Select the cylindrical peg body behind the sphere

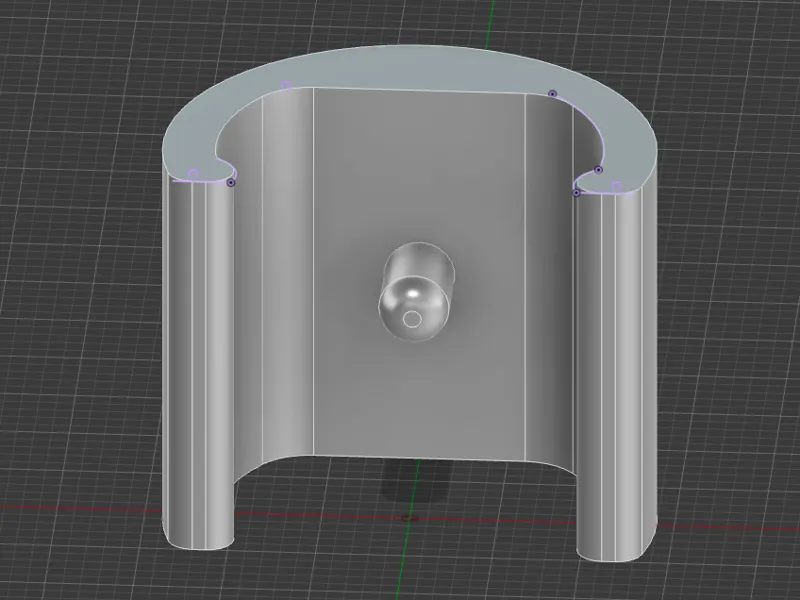point(420,261)
